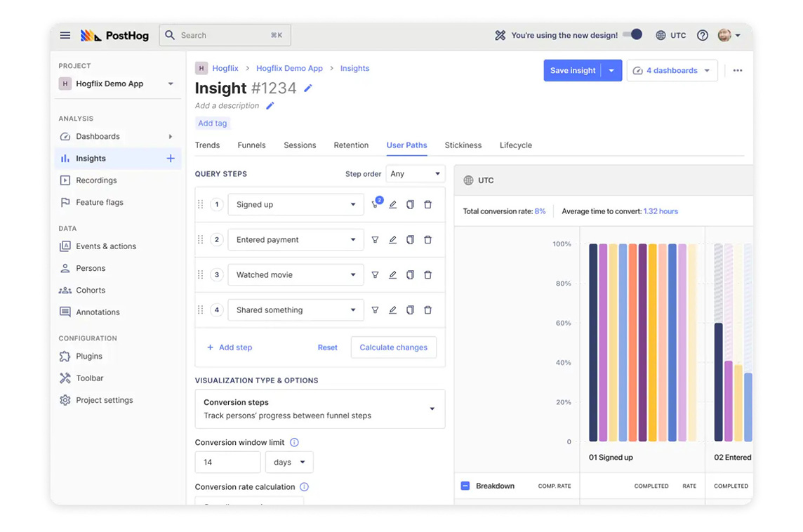803x532 pixels.
Task: Edit the description with pencil icon
Action: click(270, 105)
